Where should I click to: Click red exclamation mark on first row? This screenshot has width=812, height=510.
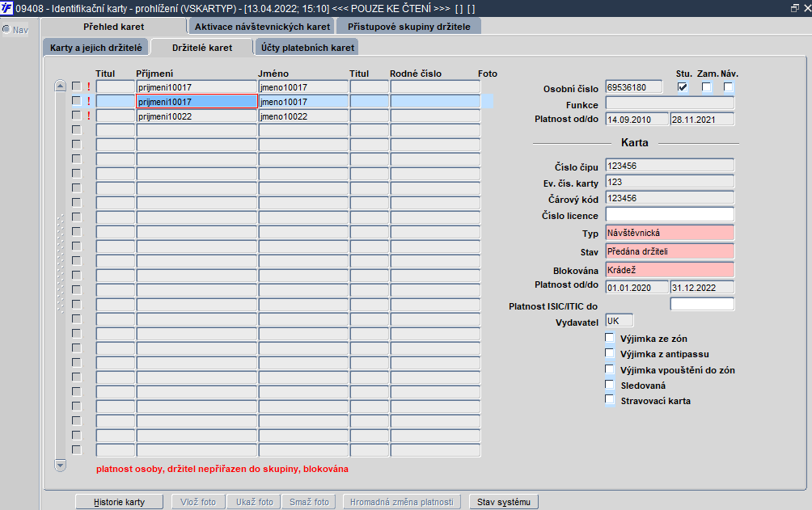click(88, 87)
